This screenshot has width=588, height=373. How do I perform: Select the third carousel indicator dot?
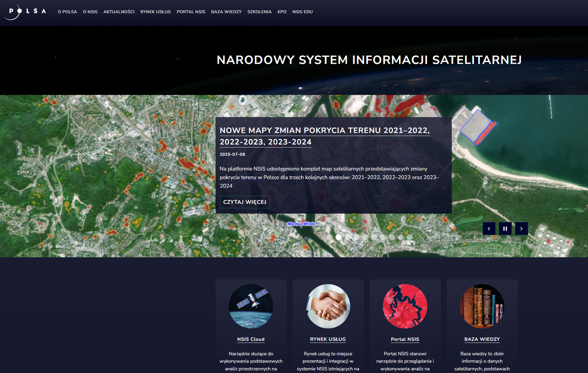[348, 237]
